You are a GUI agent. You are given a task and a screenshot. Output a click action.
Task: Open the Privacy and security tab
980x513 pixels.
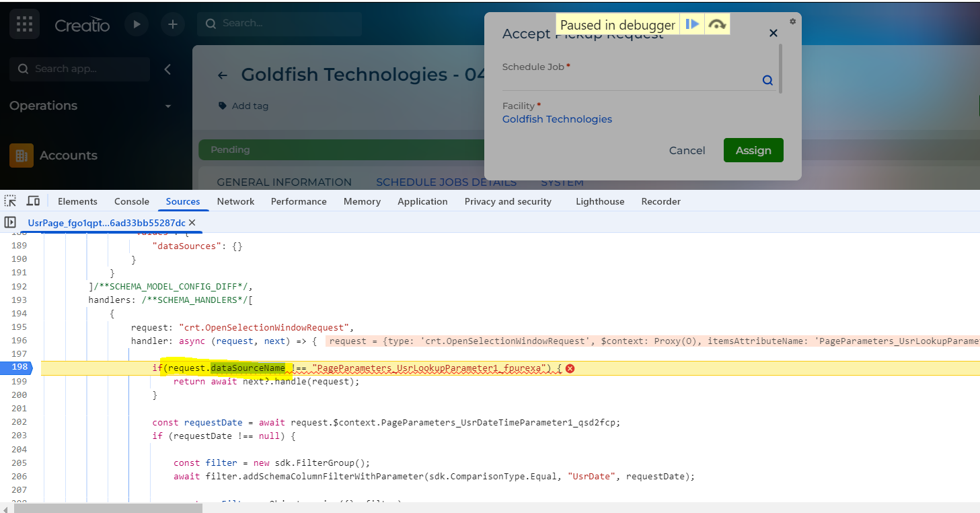pyautogui.click(x=508, y=201)
